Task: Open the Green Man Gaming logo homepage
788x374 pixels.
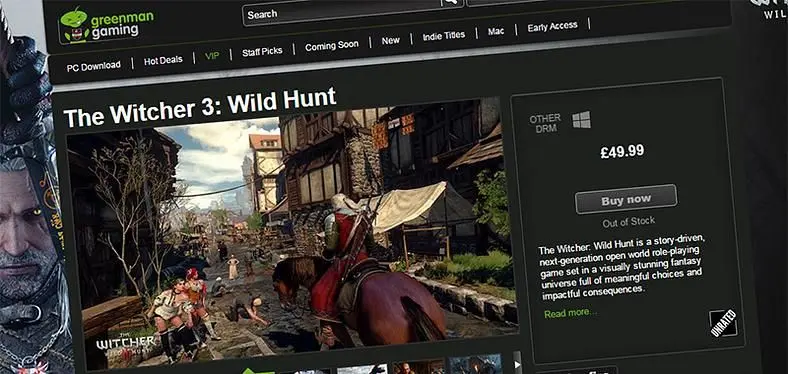Action: click(106, 24)
